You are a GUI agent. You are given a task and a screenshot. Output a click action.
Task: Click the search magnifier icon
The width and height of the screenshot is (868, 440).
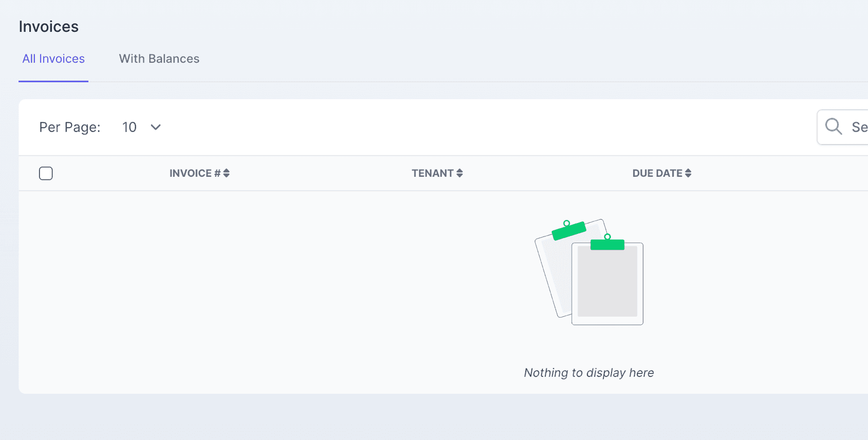pos(833,126)
